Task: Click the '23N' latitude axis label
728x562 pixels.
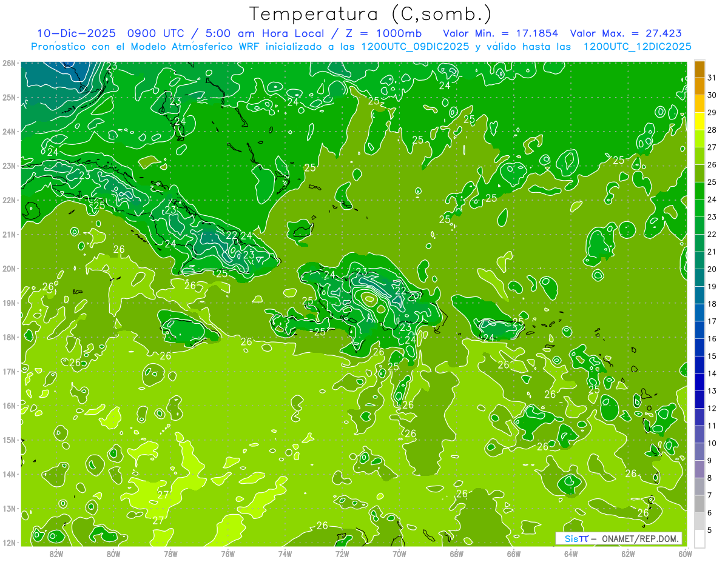Action: [x=9, y=166]
